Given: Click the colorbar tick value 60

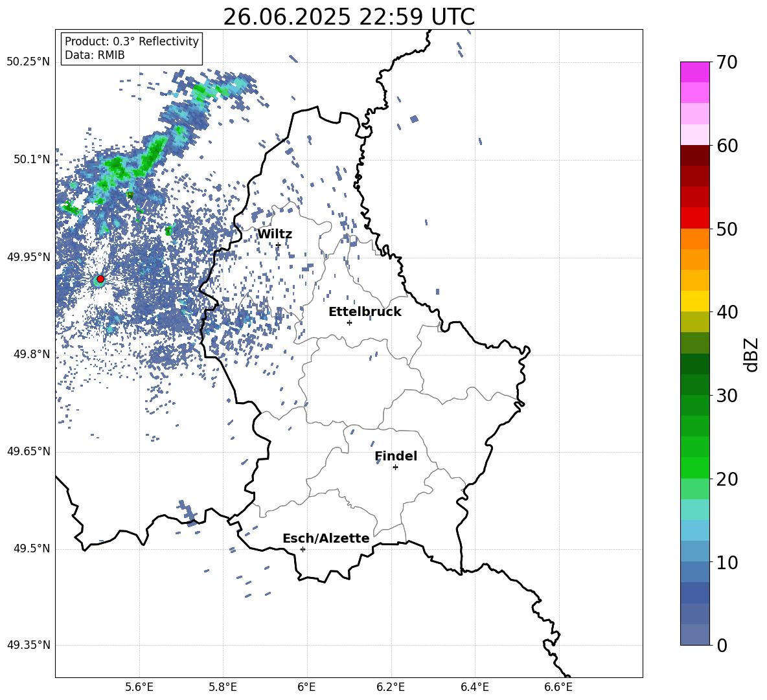Looking at the screenshot, I should (x=727, y=146).
